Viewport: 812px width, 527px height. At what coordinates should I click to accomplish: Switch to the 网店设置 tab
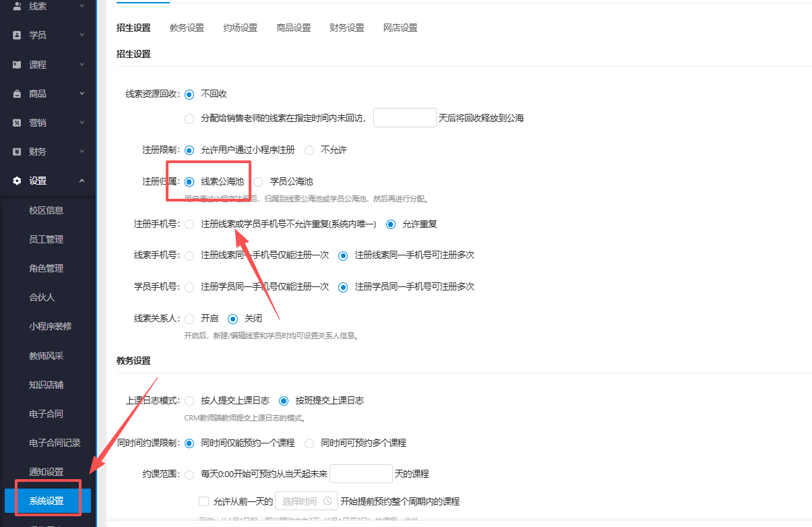pos(400,28)
